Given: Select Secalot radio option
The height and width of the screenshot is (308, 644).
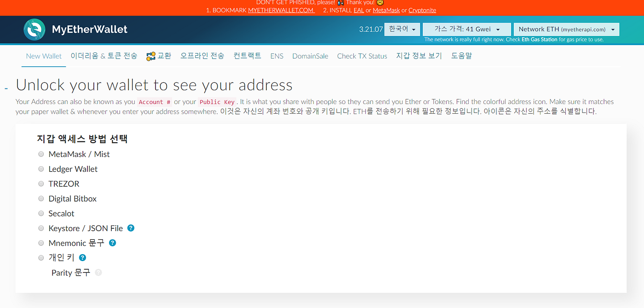Looking at the screenshot, I should tap(41, 214).
